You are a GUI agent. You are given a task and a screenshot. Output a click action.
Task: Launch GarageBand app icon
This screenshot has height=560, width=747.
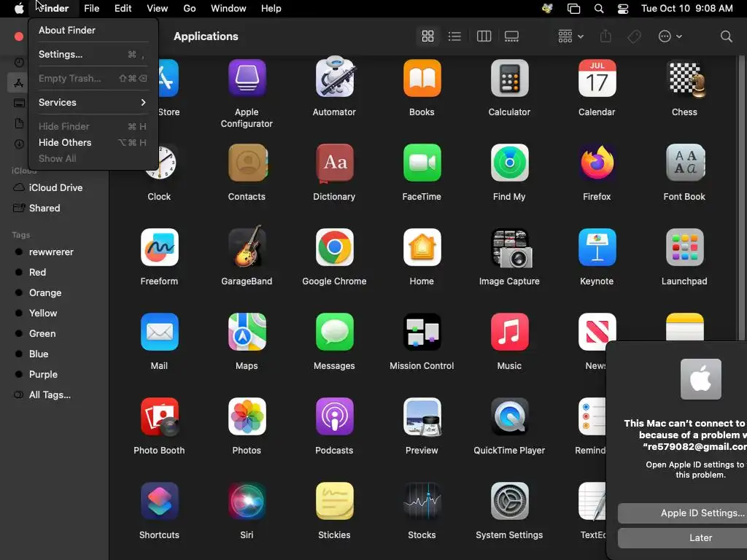coord(247,246)
